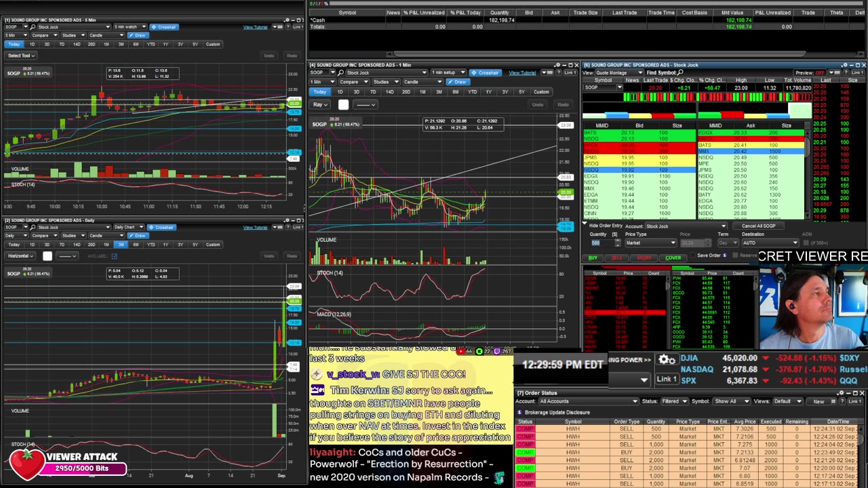Click the white color swatch in Daily chart

tap(47, 256)
